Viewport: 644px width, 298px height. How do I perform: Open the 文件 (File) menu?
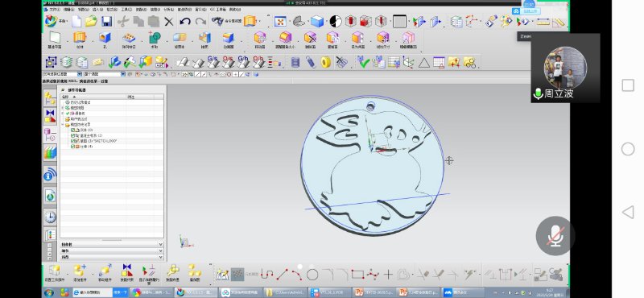pos(54,10)
